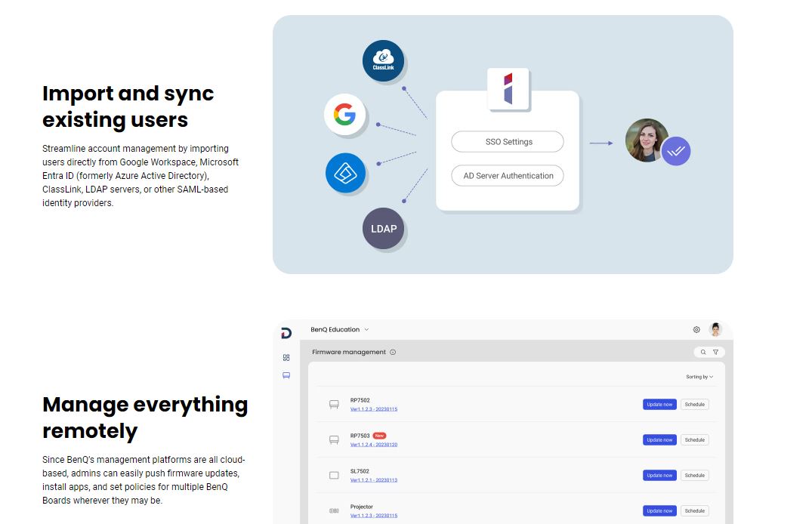Click the identity badge logo above SSO Settings
The width and height of the screenshot is (812, 524).
pos(508,89)
